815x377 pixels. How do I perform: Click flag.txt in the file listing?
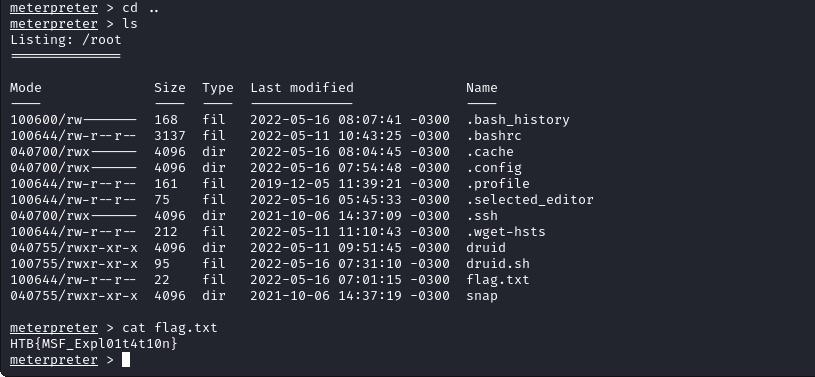498,280
